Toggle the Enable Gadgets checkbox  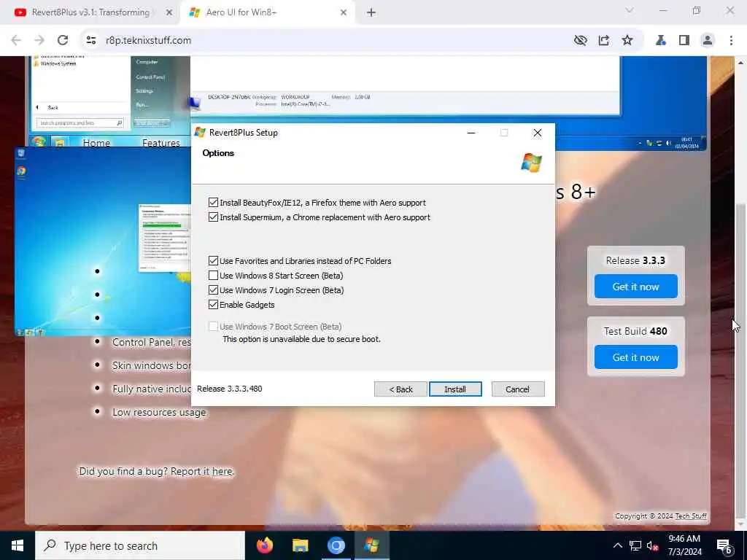[x=214, y=305]
